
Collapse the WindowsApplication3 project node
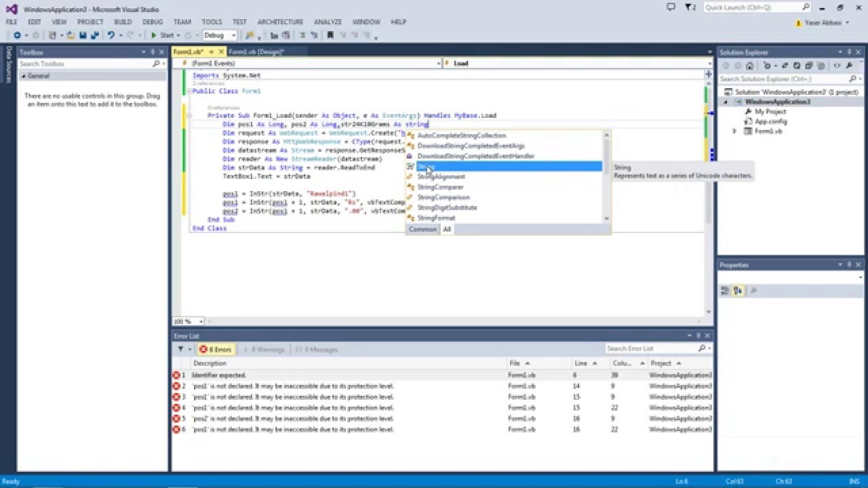click(726, 102)
